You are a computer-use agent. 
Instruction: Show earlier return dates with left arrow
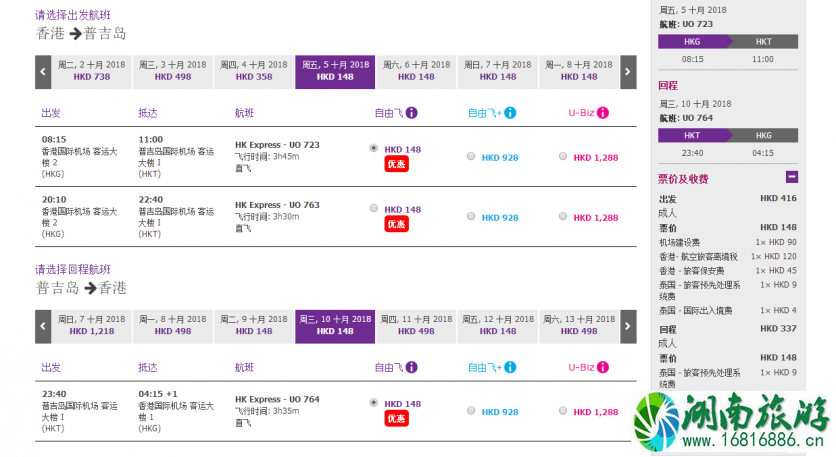pyautogui.click(x=43, y=326)
